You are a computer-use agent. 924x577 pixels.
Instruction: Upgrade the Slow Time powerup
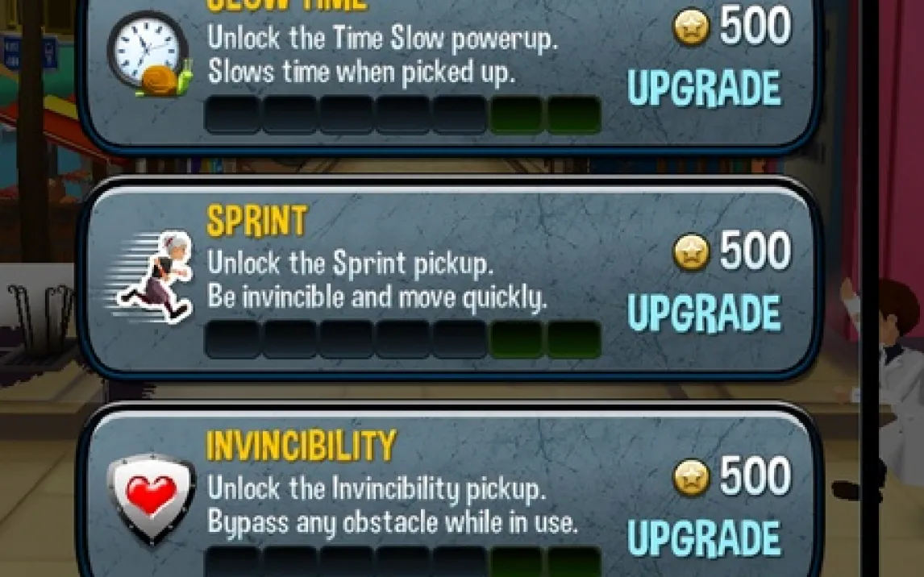point(705,89)
